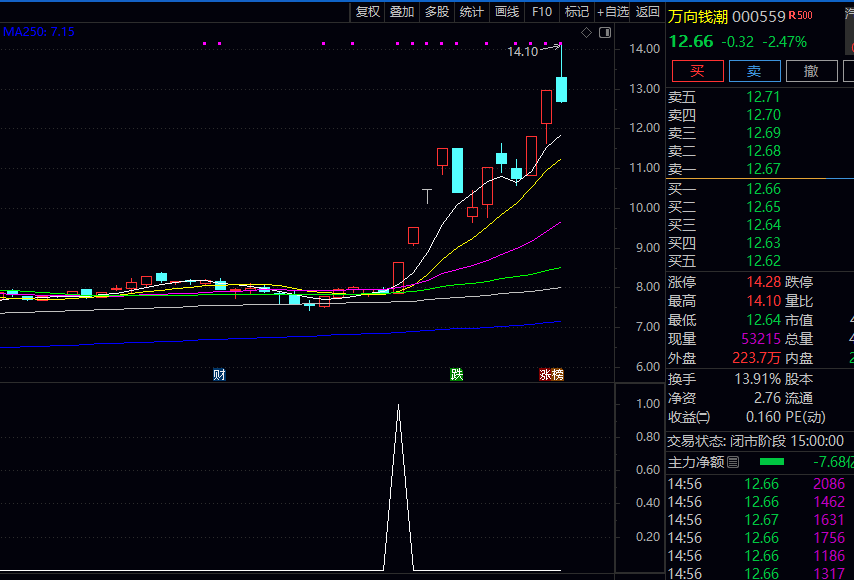Image resolution: width=854 pixels, height=580 pixels.
Task: Open the F10 company information
Action: tap(542, 12)
